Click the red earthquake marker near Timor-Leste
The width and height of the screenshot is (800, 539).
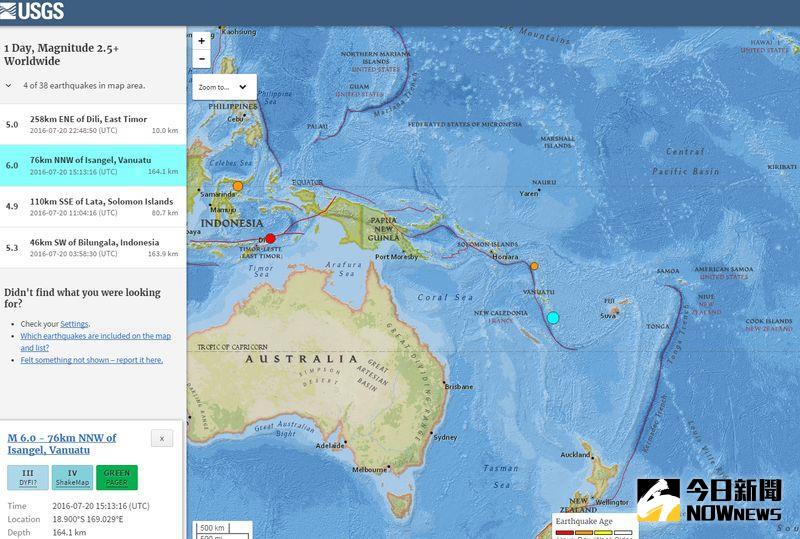point(270,238)
